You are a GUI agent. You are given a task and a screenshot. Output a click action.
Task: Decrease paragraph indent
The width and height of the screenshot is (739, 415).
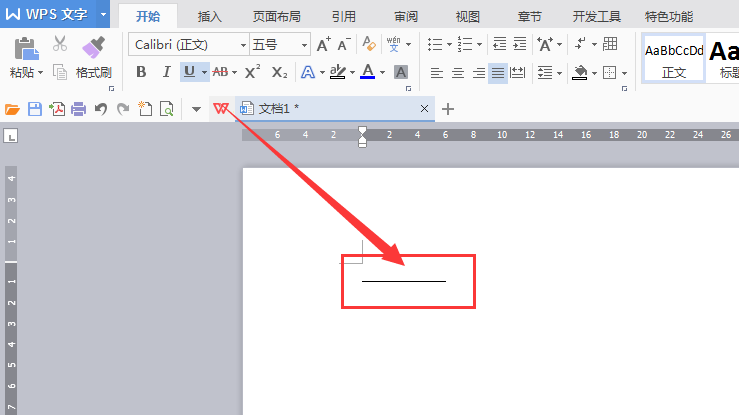[499, 44]
